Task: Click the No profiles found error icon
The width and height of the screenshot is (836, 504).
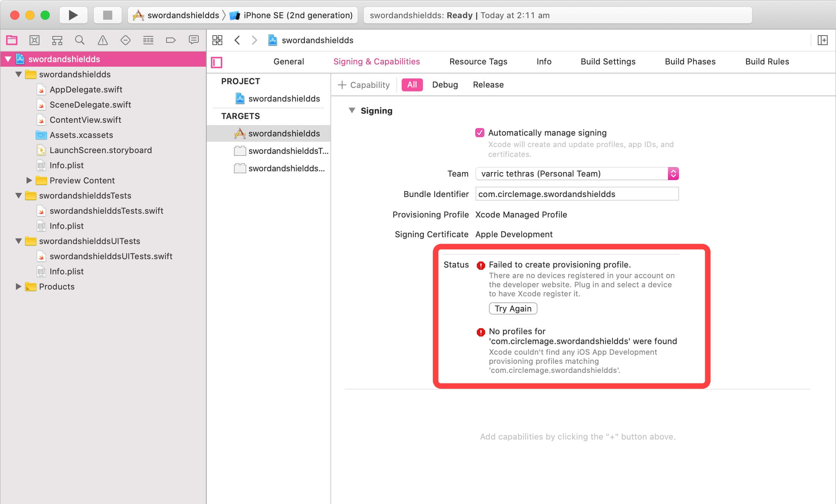Action: (x=481, y=332)
